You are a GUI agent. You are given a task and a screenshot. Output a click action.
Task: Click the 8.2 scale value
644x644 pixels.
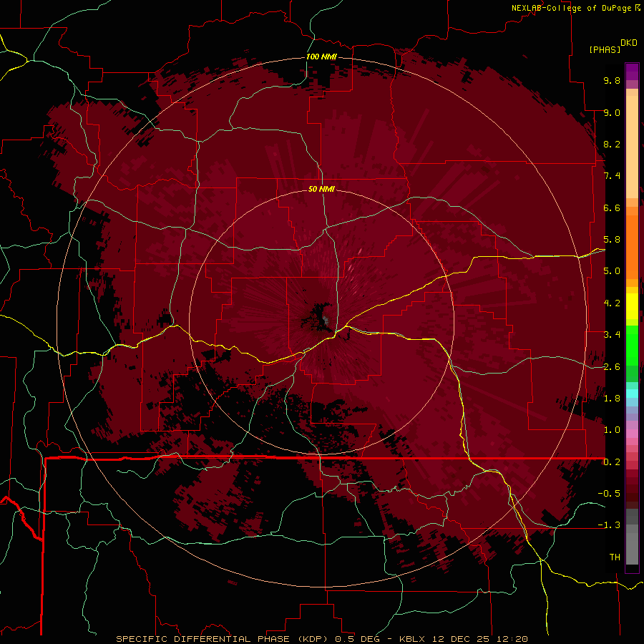click(x=612, y=144)
